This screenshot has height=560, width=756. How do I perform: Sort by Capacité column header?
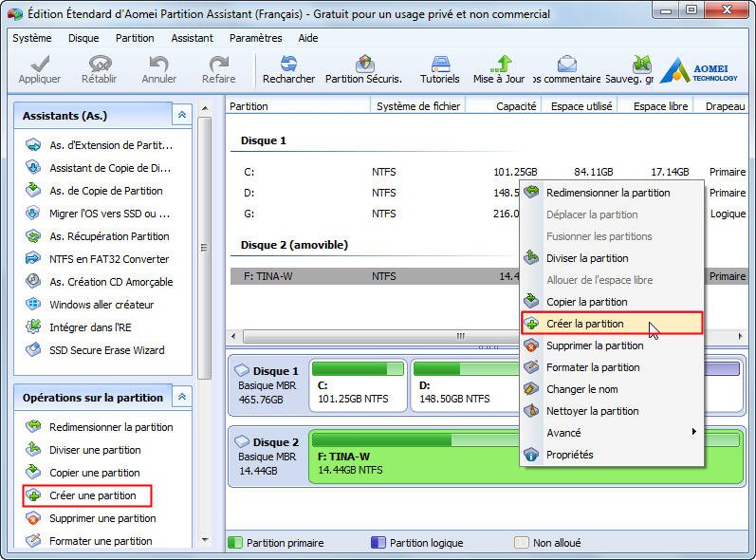click(504, 106)
